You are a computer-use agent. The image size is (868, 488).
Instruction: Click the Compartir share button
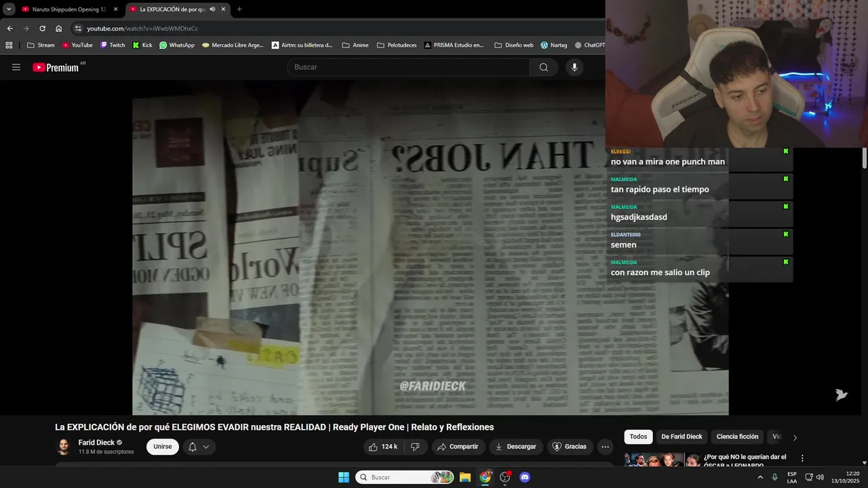click(458, 447)
